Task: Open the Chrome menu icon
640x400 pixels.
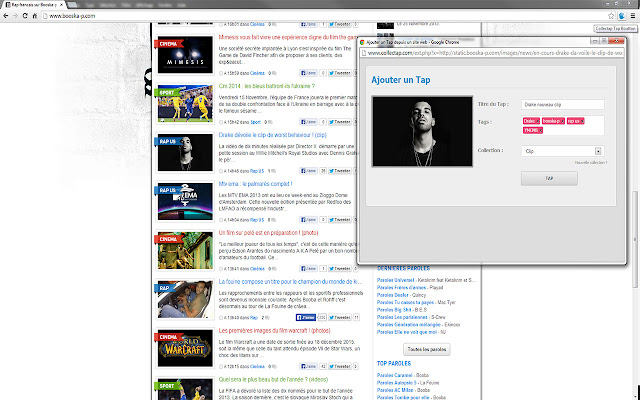Action: [633, 16]
